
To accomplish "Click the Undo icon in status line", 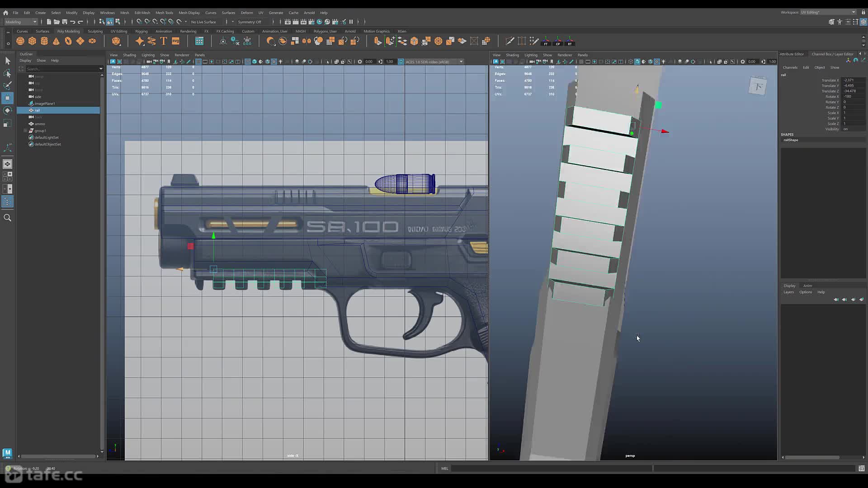I will pos(72,22).
